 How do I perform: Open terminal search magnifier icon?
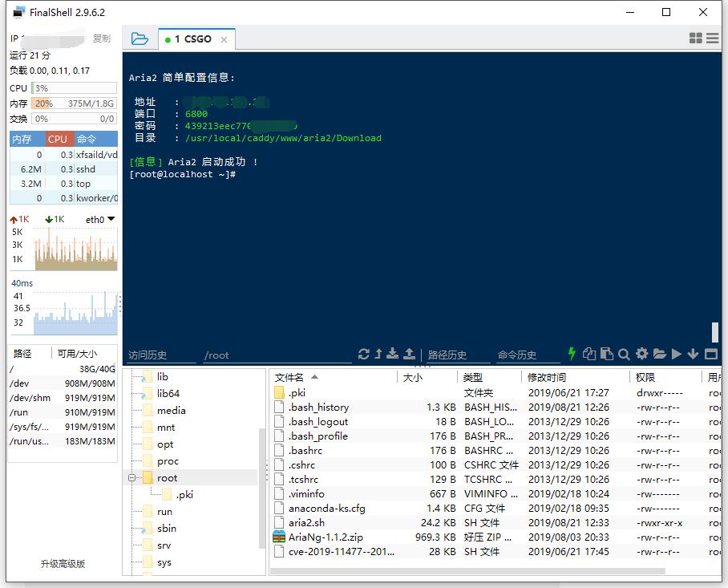click(x=624, y=355)
